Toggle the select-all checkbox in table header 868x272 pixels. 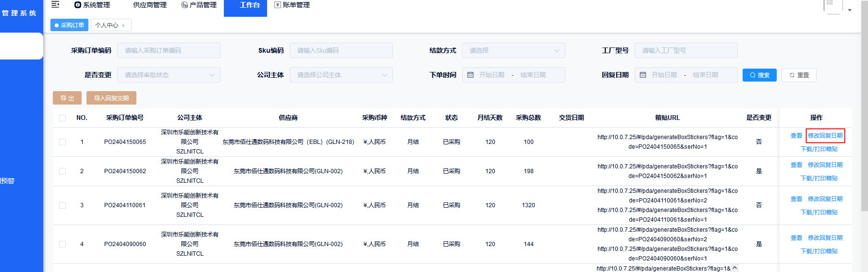pyautogui.click(x=62, y=118)
